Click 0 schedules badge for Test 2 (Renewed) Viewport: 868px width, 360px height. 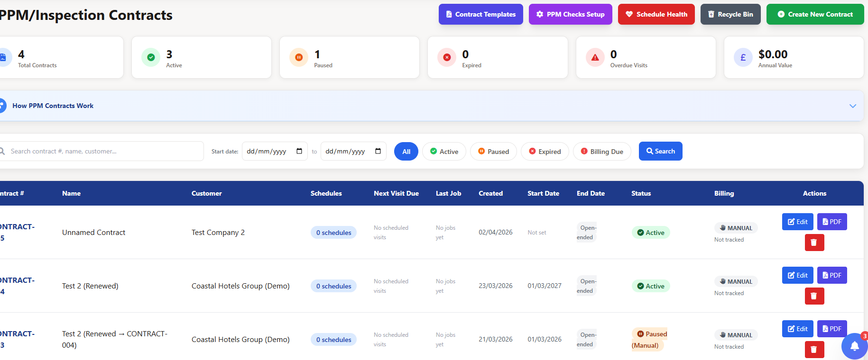(x=333, y=286)
